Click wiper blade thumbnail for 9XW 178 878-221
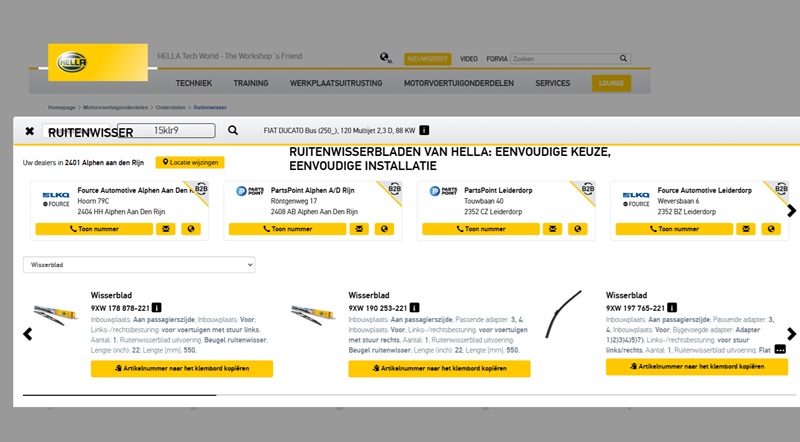 point(56,314)
